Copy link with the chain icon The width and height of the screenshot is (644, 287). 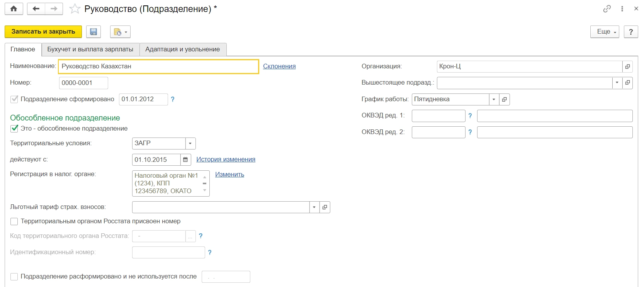click(607, 9)
